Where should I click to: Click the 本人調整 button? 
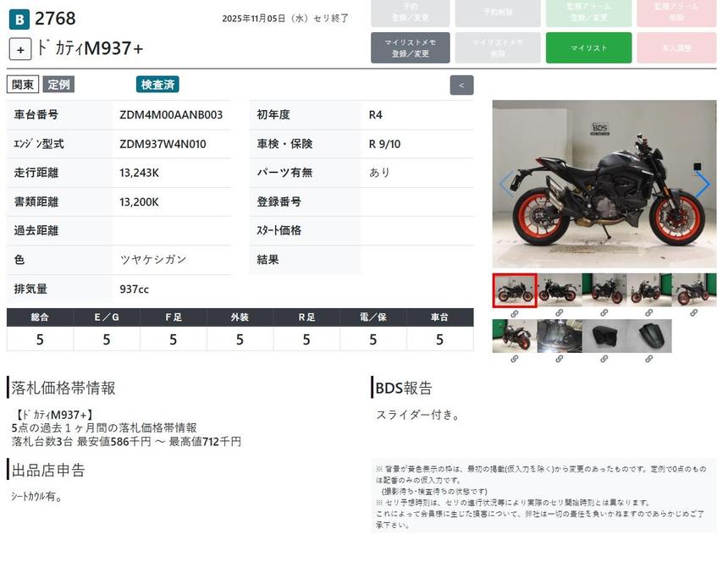676,48
